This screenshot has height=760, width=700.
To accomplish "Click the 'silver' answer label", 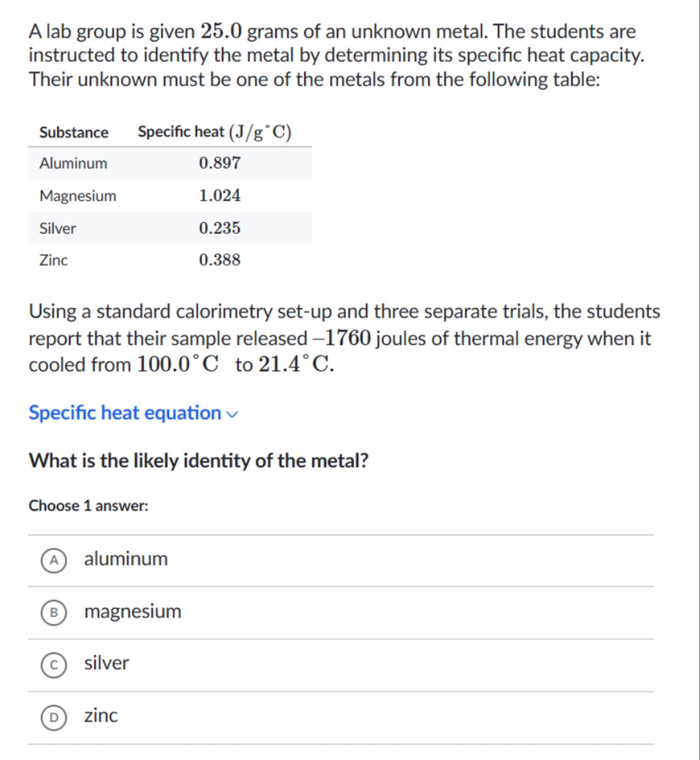I will pos(107,663).
